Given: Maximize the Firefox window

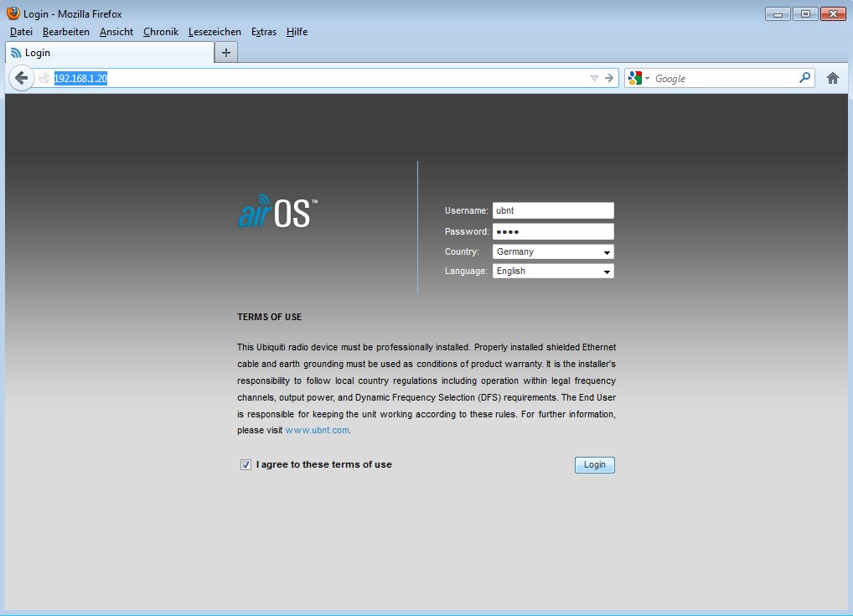Looking at the screenshot, I should 806,13.
